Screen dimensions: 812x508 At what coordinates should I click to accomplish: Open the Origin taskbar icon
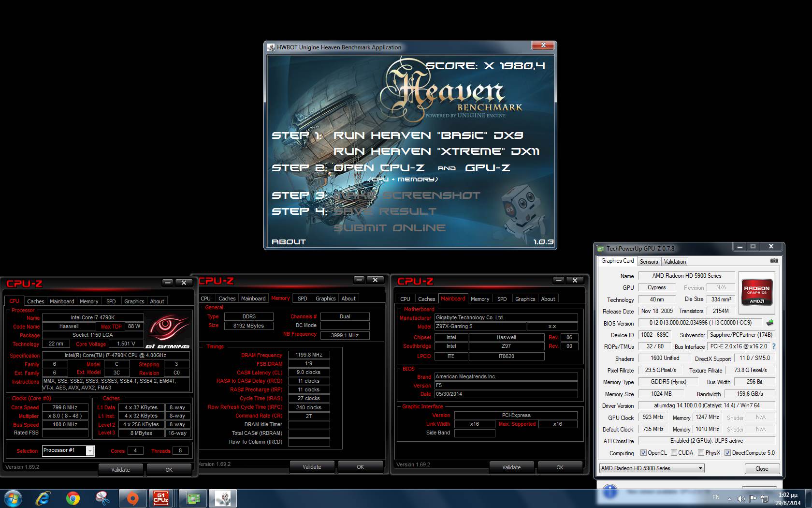coord(132,498)
